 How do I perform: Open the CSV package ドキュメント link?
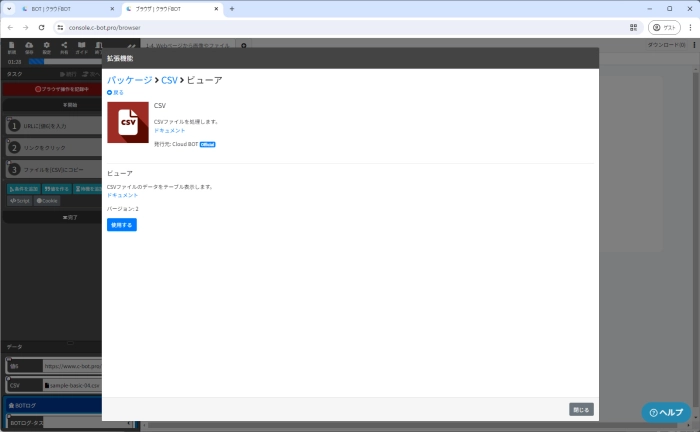(169, 130)
